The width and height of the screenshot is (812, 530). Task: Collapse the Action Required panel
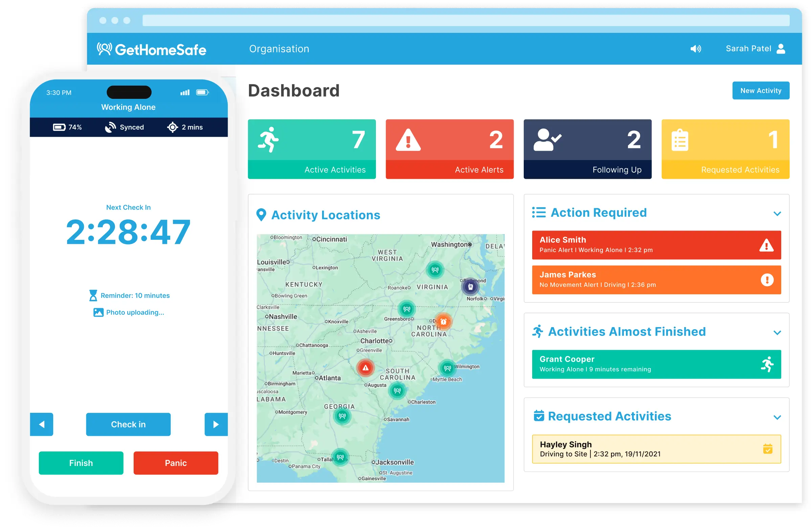point(777,214)
